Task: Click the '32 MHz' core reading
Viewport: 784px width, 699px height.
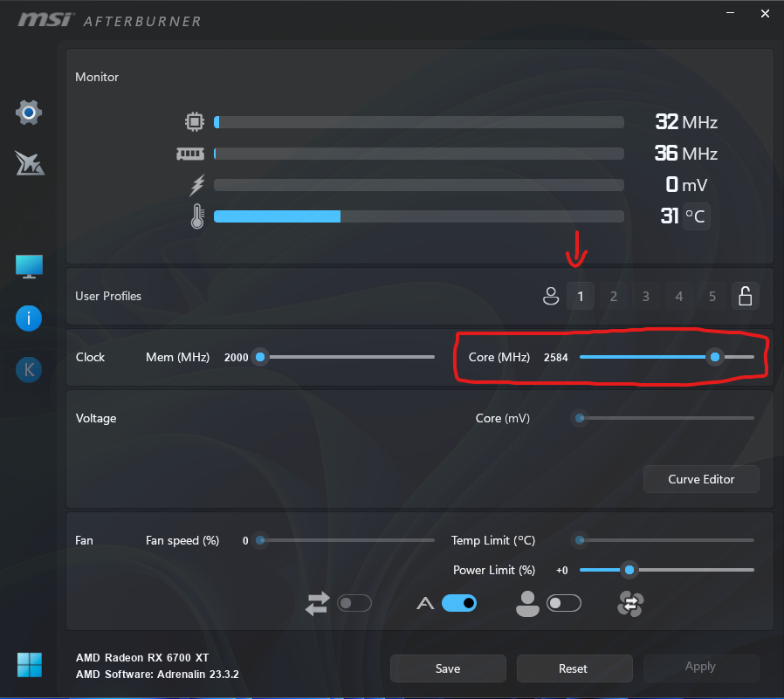Action: tap(686, 122)
